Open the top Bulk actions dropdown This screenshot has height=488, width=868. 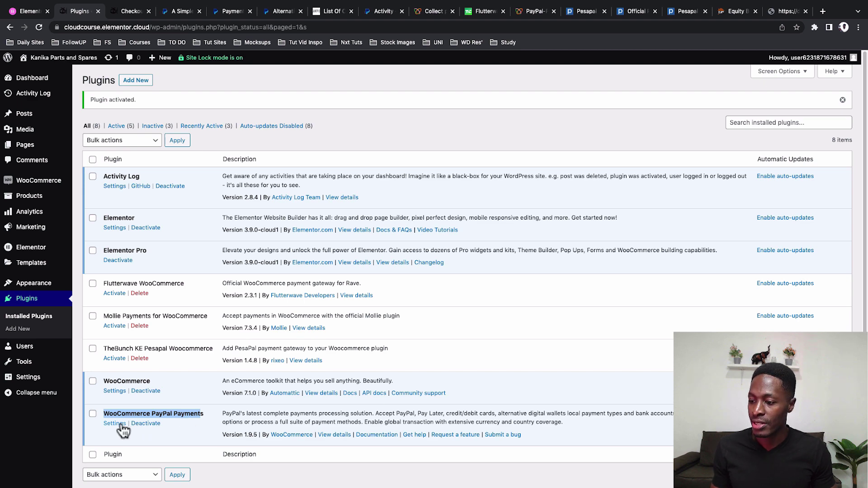pos(122,140)
